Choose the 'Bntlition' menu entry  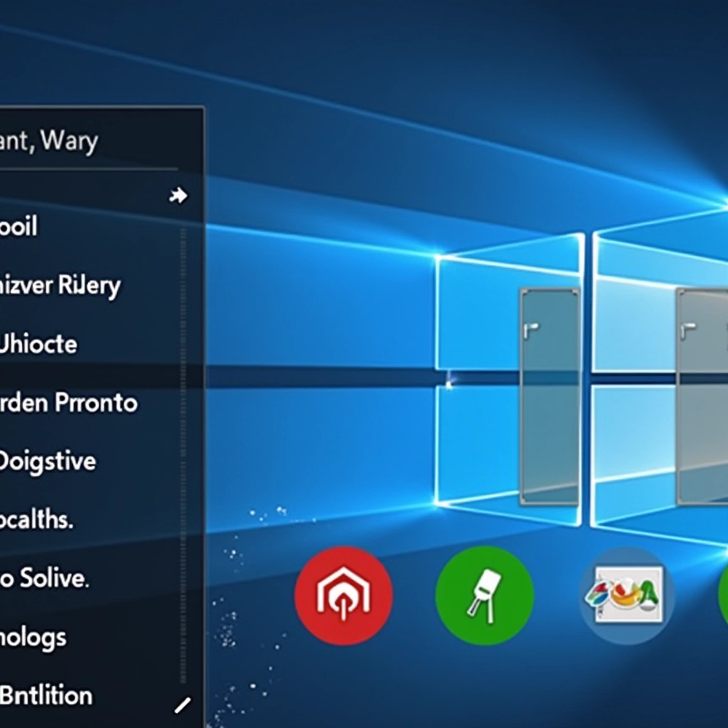[46, 695]
